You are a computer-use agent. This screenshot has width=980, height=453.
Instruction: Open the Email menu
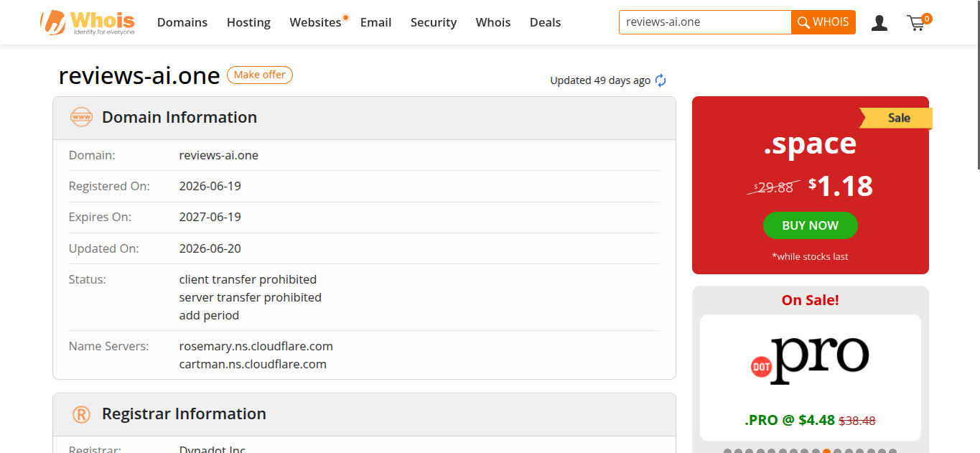pyautogui.click(x=375, y=22)
